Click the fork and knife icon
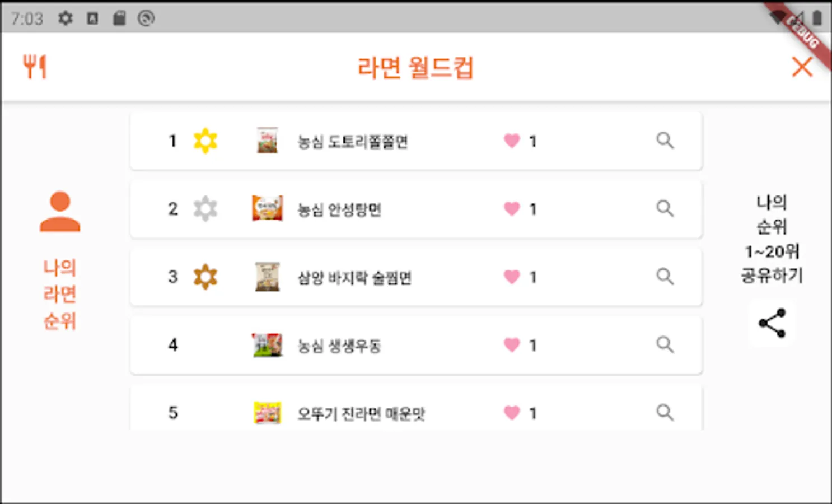 pyautogui.click(x=35, y=67)
